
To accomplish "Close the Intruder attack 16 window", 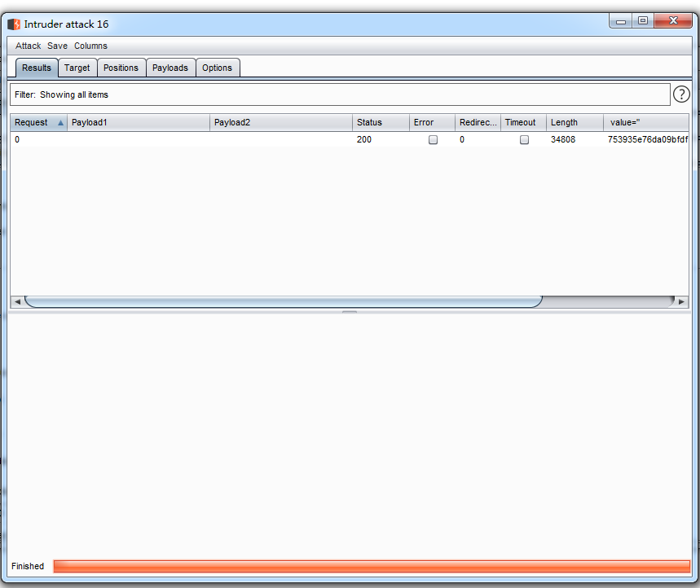I will point(673,21).
